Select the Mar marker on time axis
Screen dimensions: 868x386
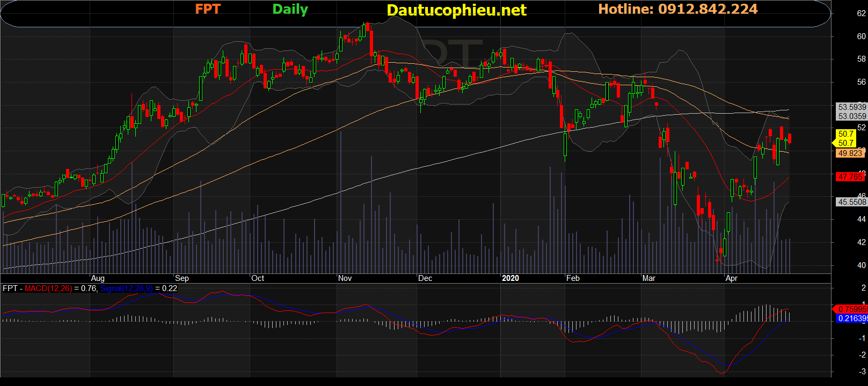coord(648,278)
